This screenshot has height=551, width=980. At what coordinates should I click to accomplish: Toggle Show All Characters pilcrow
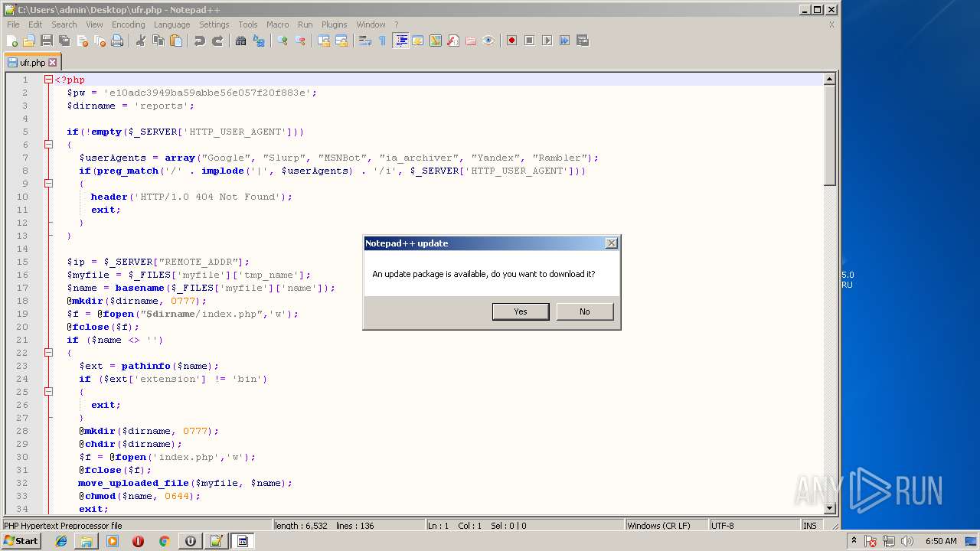pyautogui.click(x=382, y=41)
